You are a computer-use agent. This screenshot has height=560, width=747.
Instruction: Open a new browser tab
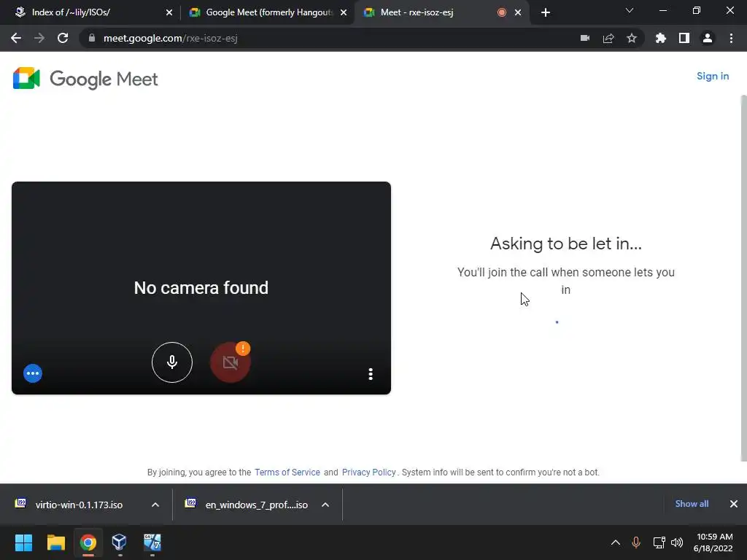pos(546,12)
